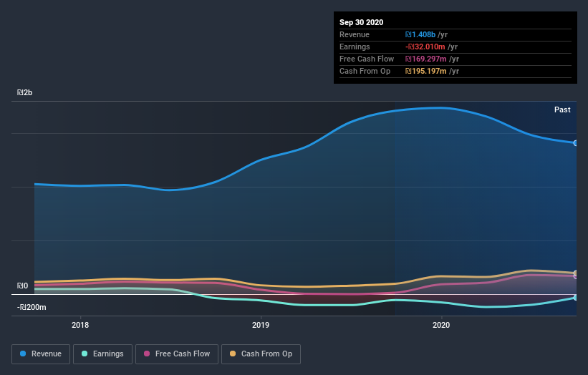The image size is (588, 375).
Task: Click the ₪0 y-axis label
Action: 22,286
